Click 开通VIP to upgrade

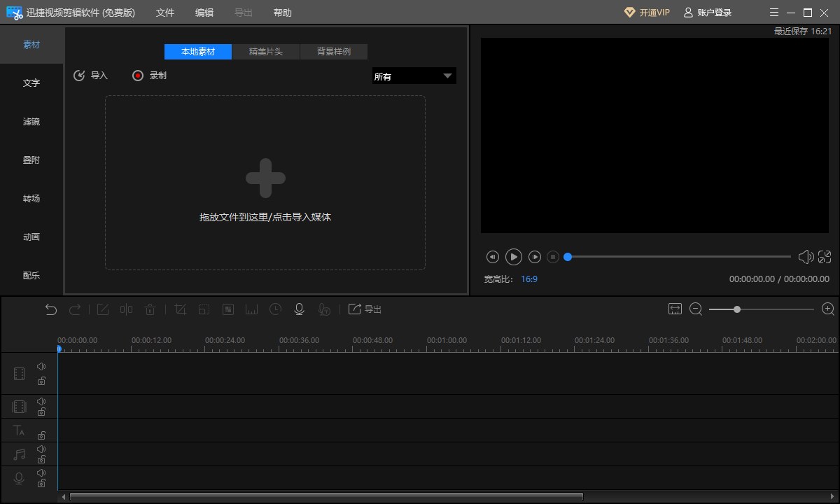point(647,13)
